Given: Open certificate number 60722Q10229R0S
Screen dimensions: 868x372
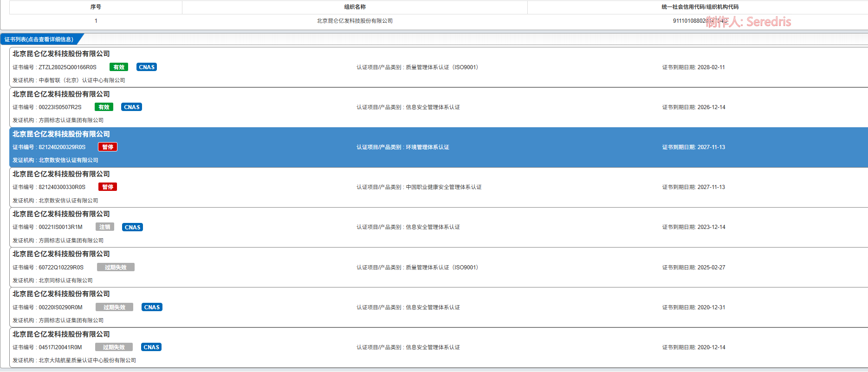Looking at the screenshot, I should pos(61,268).
